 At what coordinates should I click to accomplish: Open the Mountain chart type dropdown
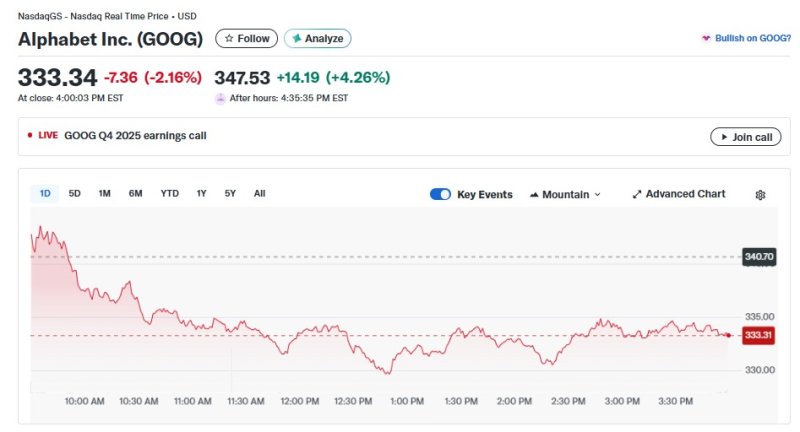pos(565,194)
